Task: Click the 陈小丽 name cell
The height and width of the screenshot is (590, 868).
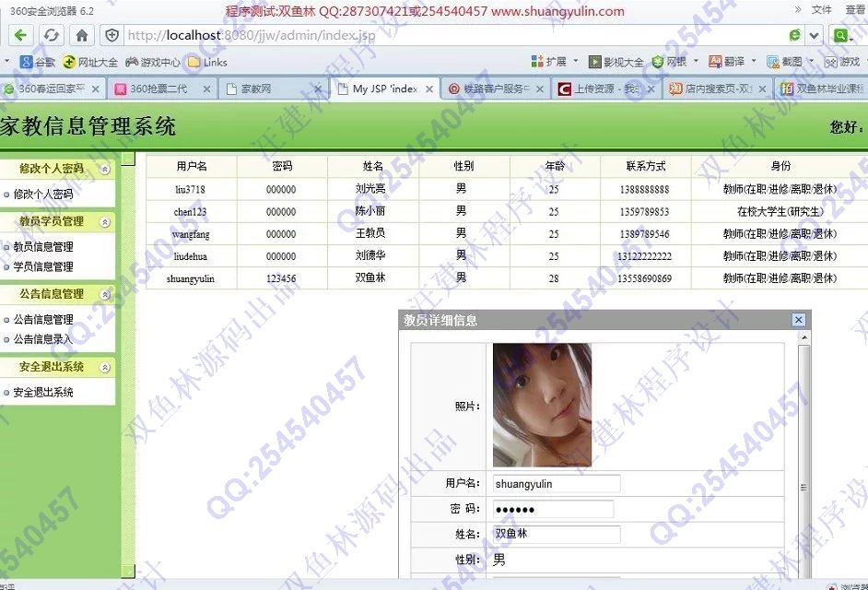Action: click(373, 212)
